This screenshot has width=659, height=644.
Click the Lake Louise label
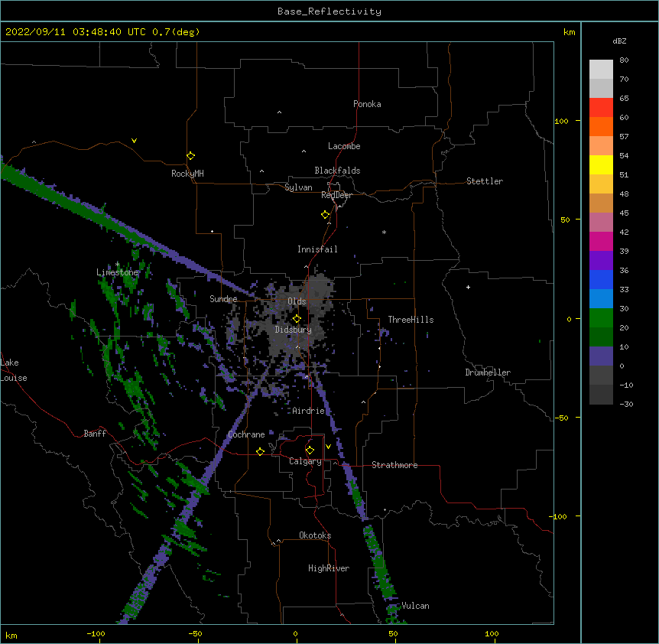[14, 370]
